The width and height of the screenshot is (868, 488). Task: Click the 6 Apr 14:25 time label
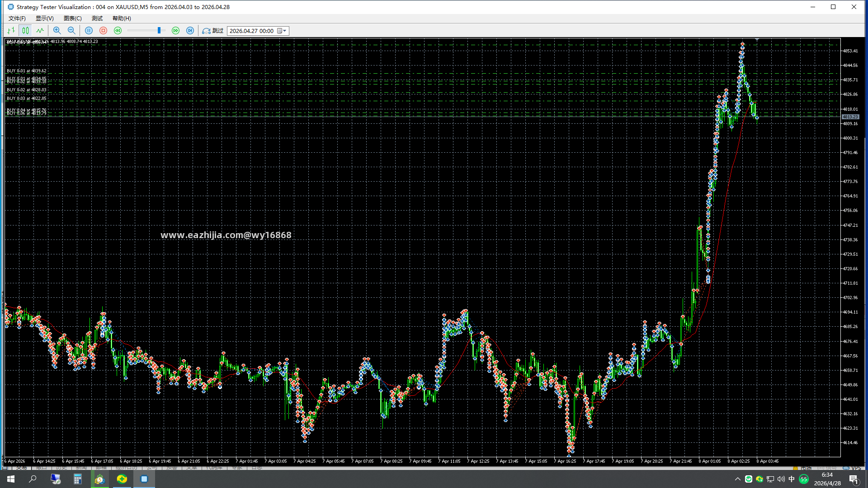[44, 461]
